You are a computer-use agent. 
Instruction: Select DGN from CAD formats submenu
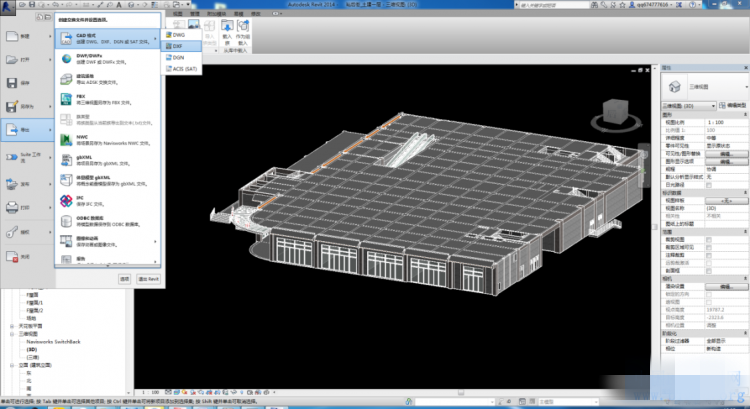click(x=181, y=57)
